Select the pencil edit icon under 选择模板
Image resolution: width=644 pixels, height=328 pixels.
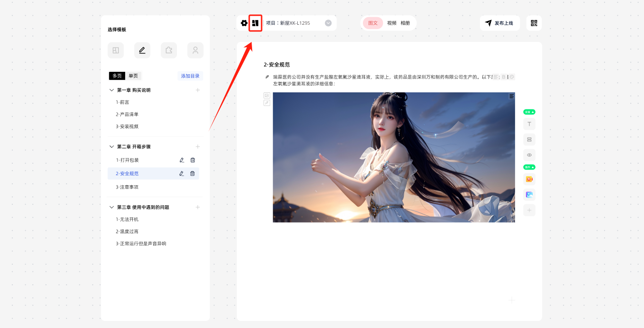pos(142,50)
